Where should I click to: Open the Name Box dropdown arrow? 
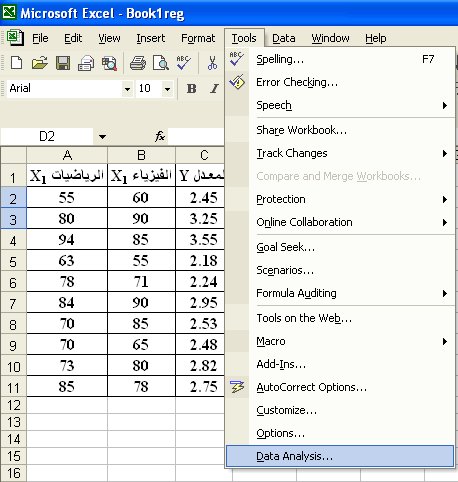pyautogui.click(x=102, y=137)
